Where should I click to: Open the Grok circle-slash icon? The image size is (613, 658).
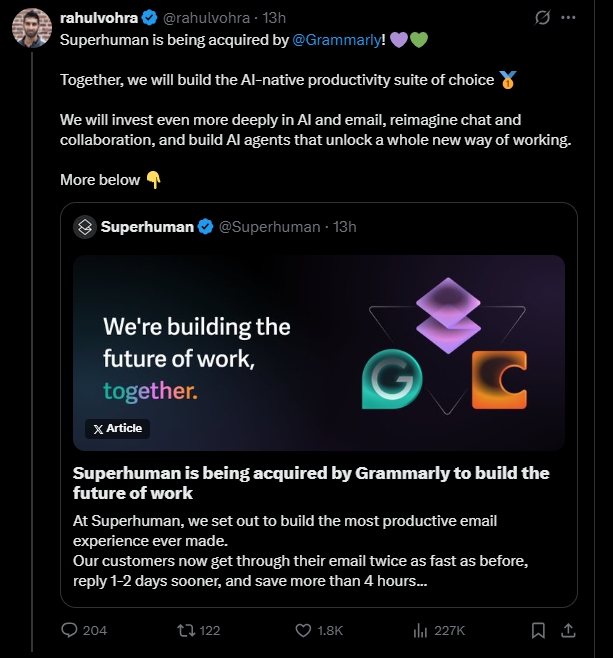coord(543,18)
